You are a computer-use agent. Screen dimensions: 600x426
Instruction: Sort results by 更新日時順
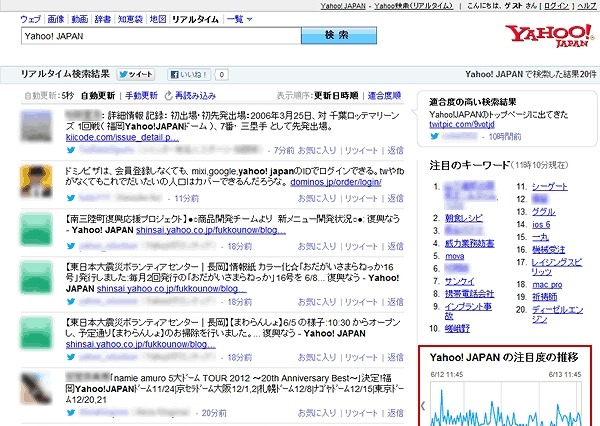pos(336,96)
